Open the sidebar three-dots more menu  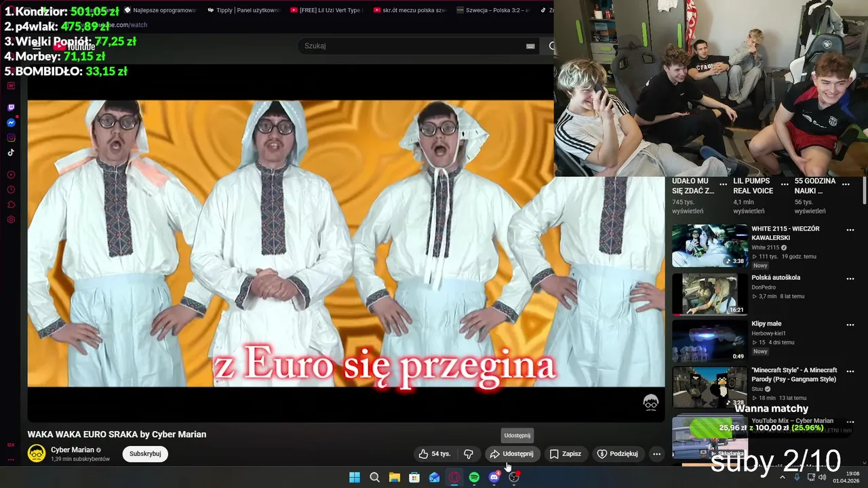[x=11, y=460]
